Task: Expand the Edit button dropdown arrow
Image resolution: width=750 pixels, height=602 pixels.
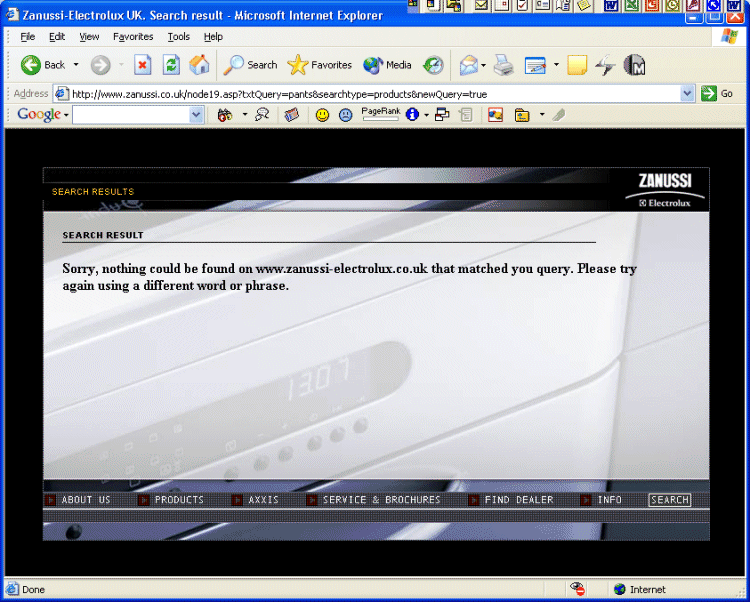Action: coord(556,64)
